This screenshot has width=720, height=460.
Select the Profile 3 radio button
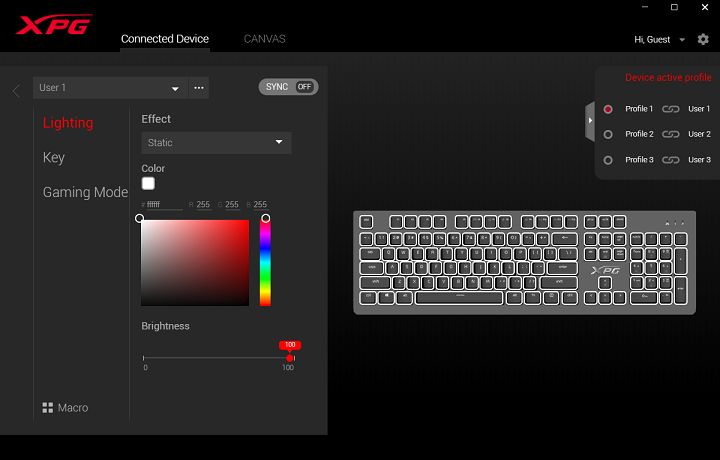pos(608,160)
